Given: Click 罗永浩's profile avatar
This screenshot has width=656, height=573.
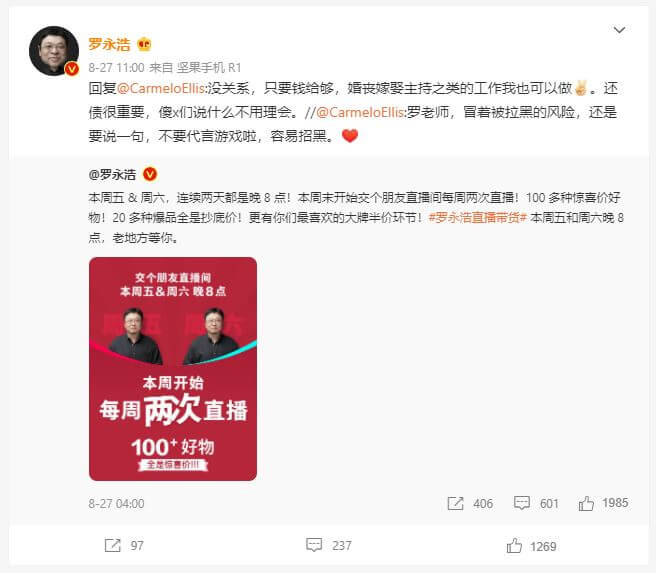Looking at the screenshot, I should pos(54,51).
